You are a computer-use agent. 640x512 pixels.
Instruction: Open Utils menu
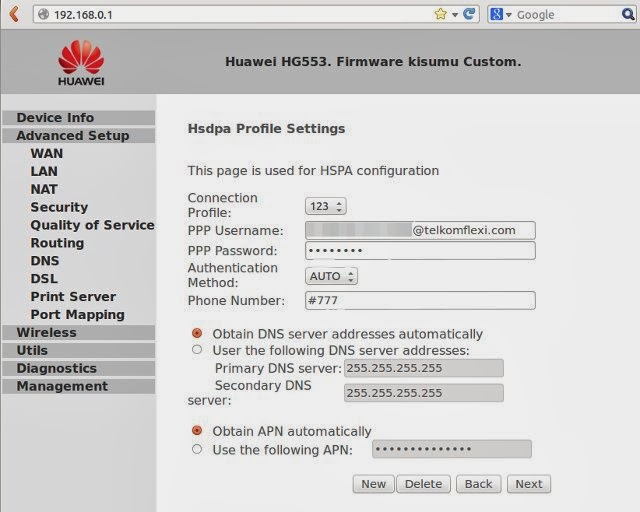click(x=78, y=350)
